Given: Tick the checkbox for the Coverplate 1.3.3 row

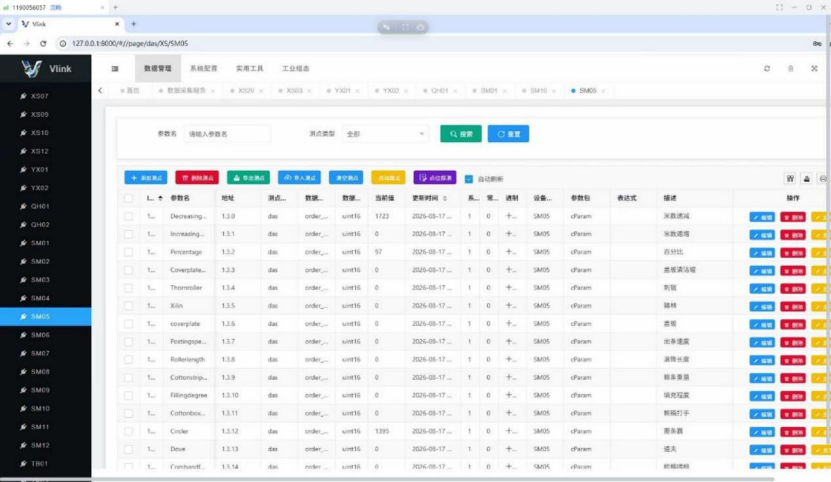Looking at the screenshot, I should pyautogui.click(x=128, y=270).
